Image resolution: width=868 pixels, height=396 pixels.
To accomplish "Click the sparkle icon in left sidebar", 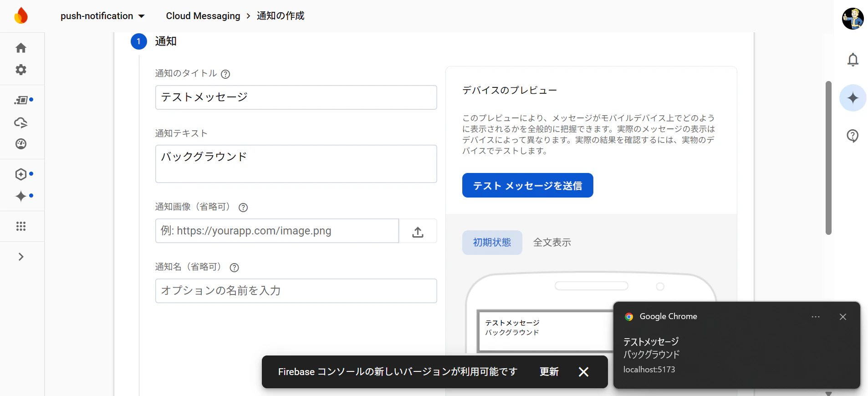I will pyautogui.click(x=21, y=196).
